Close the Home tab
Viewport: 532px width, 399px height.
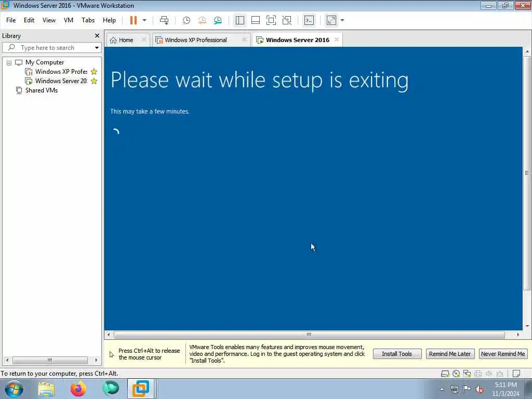click(144, 39)
